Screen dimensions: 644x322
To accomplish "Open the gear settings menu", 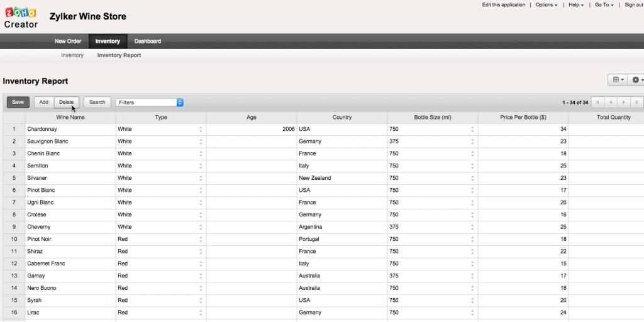I will (x=636, y=80).
